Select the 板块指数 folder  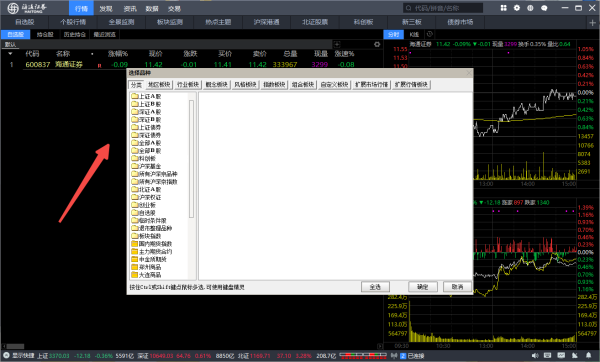pyautogui.click(x=146, y=236)
